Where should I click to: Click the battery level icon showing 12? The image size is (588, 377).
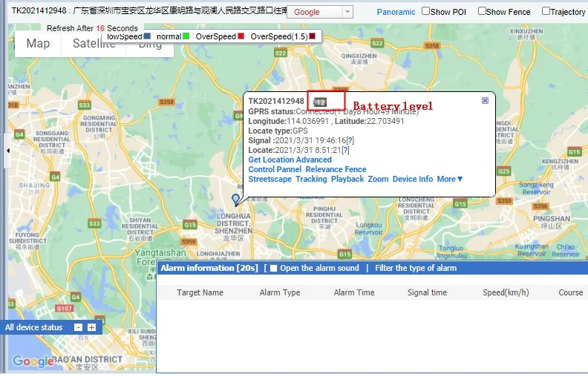320,102
